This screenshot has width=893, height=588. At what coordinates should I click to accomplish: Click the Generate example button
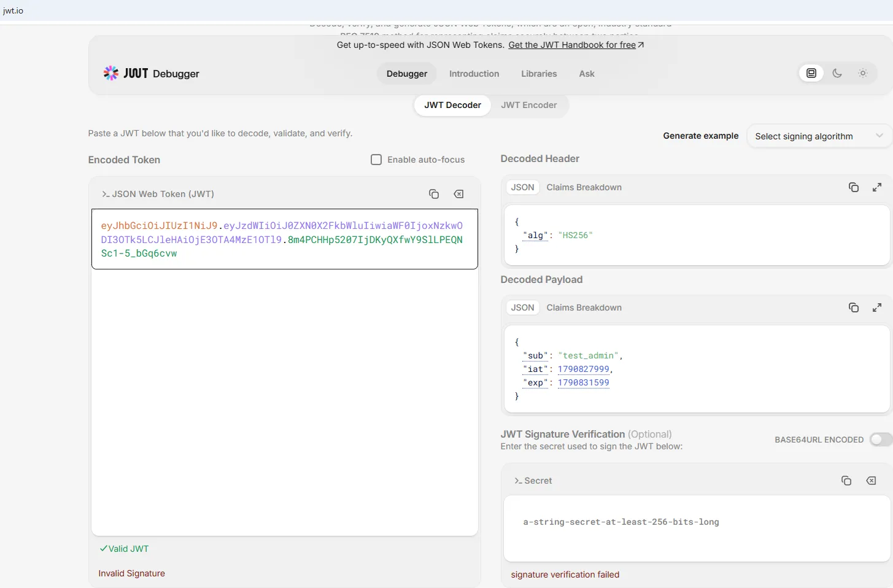701,136
